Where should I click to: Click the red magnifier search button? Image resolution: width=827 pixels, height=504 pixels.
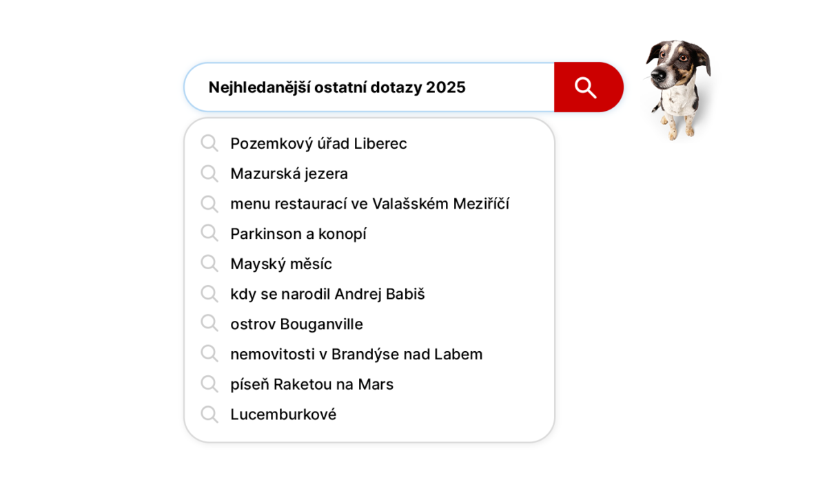pyautogui.click(x=586, y=87)
